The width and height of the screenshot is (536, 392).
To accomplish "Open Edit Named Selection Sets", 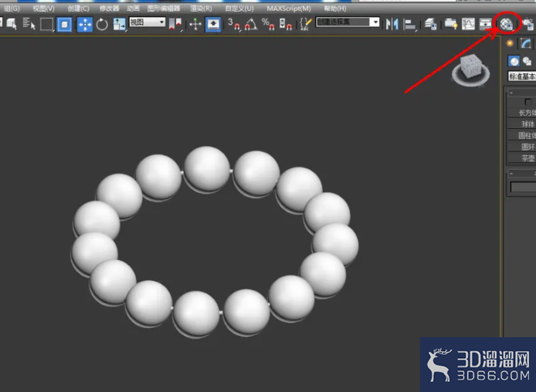I will click(x=305, y=24).
